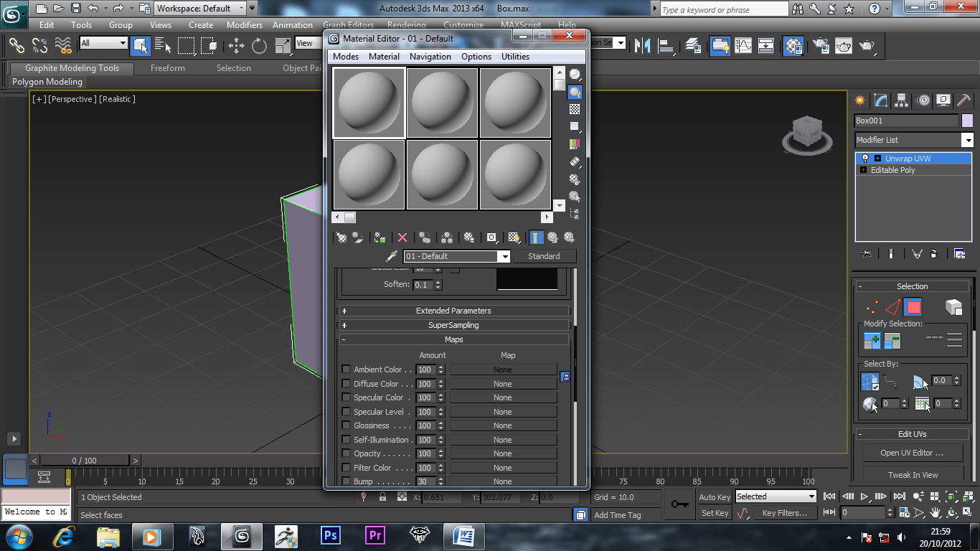Click the material eyedropper pick tool
Viewport: 980px width, 551px height.
(392, 256)
